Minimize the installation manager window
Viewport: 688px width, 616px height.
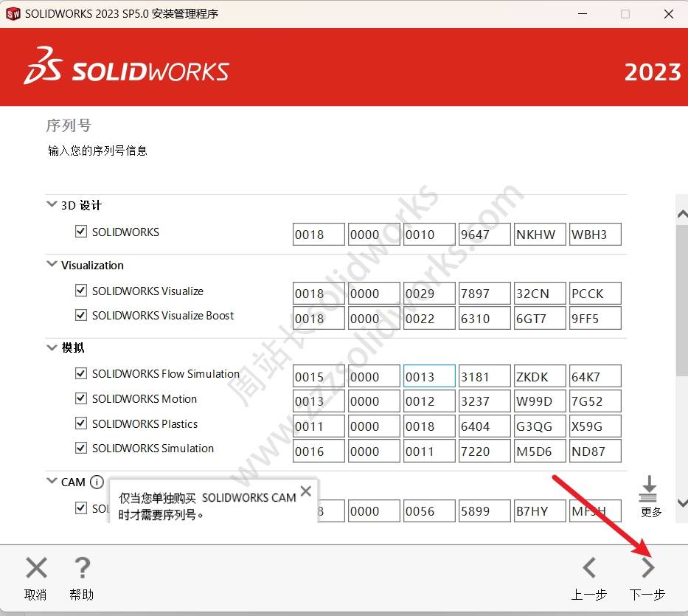583,14
